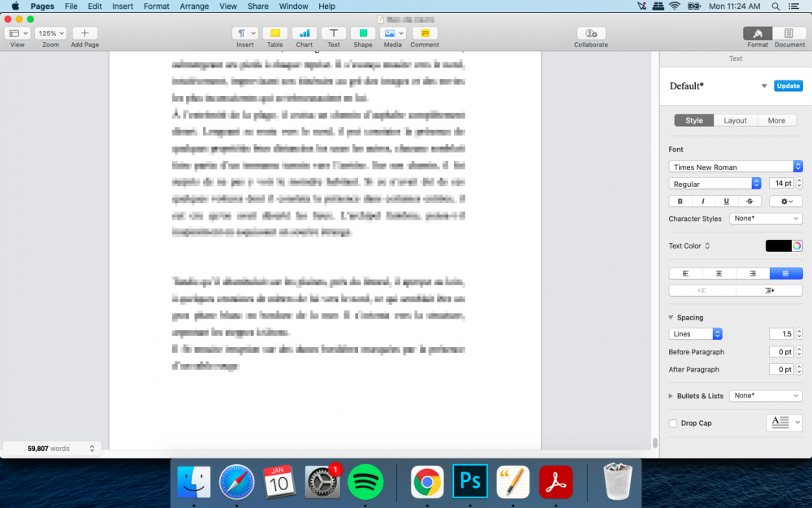The width and height of the screenshot is (812, 508).
Task: Select justified text alignment
Action: (x=785, y=273)
